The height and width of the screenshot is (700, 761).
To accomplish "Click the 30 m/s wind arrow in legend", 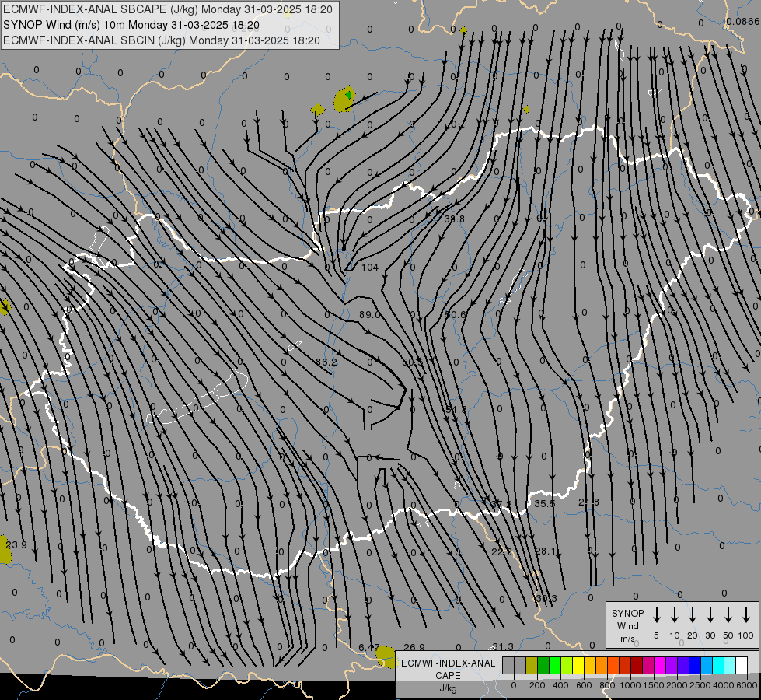I will tap(710, 615).
